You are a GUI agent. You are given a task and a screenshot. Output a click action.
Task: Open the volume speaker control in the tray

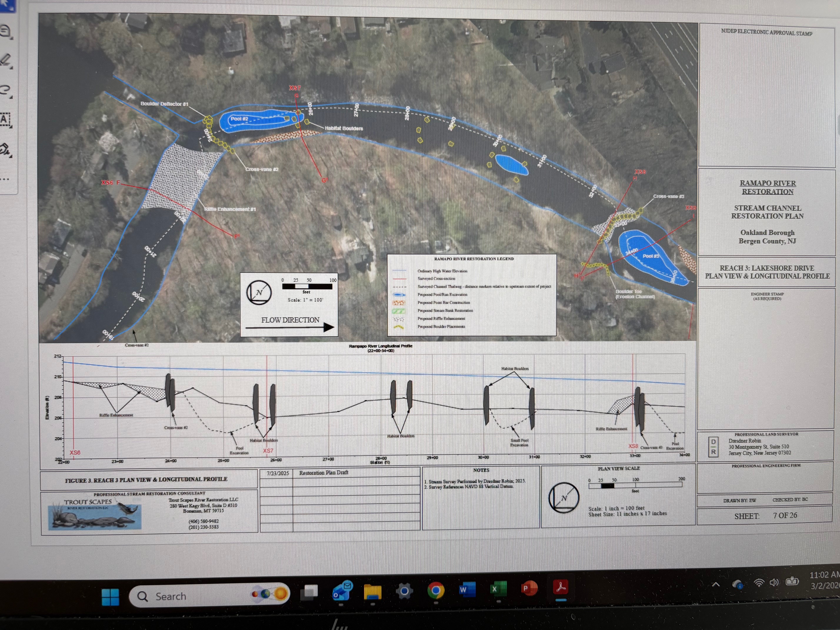(774, 583)
